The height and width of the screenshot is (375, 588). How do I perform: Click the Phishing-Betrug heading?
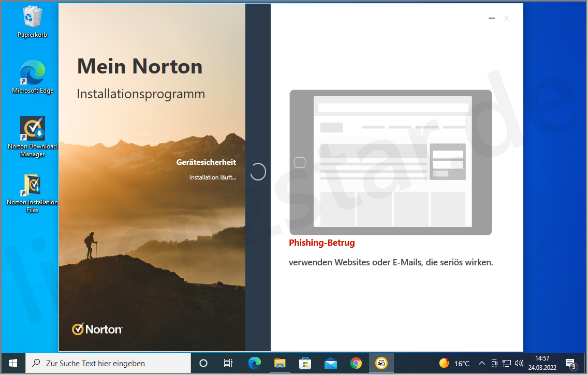(321, 243)
